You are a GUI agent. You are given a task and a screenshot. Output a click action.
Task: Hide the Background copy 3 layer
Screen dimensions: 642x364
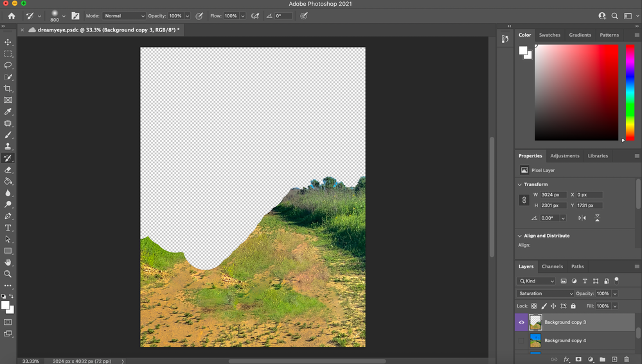pos(521,322)
